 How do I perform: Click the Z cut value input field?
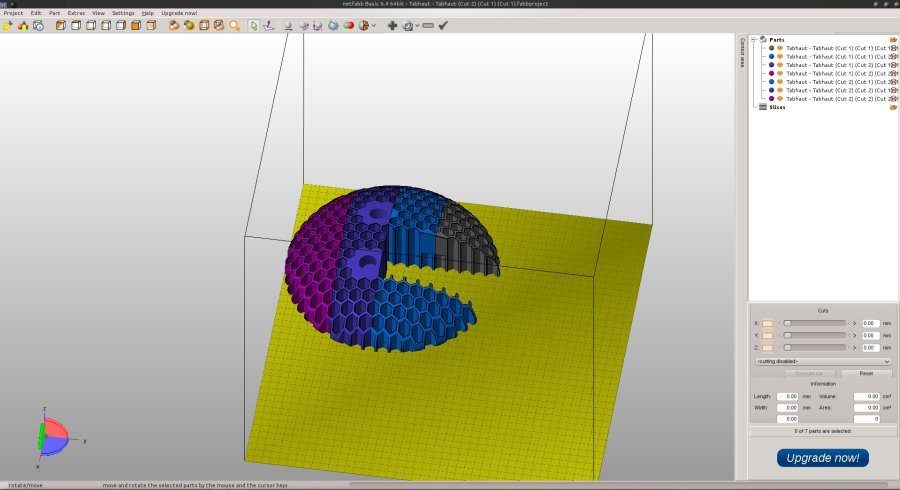871,347
